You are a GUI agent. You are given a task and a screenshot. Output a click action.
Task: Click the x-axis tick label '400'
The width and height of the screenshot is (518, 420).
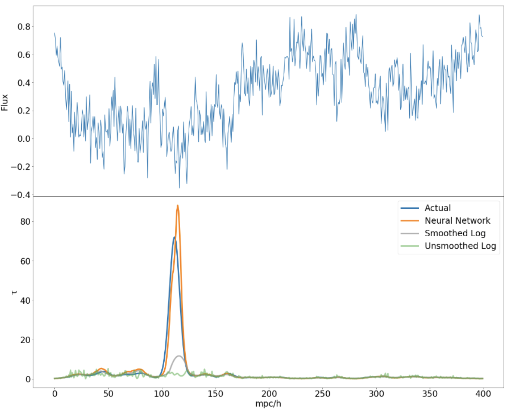pyautogui.click(x=483, y=394)
